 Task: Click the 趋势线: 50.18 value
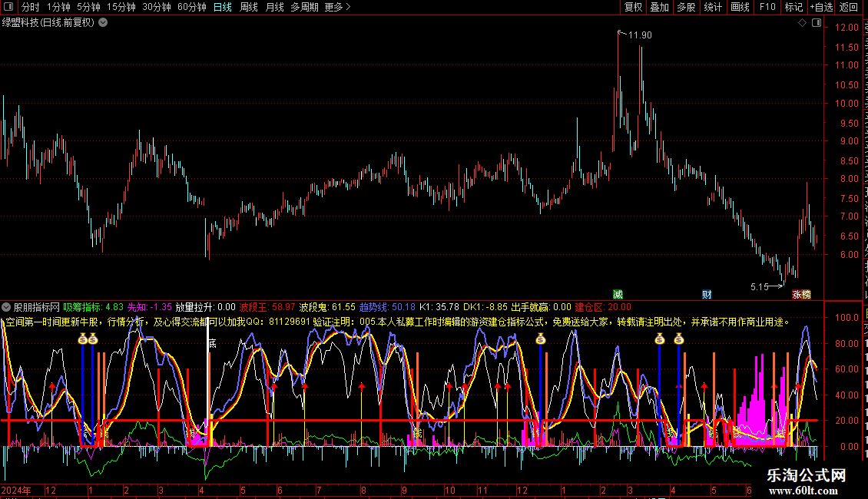point(387,307)
